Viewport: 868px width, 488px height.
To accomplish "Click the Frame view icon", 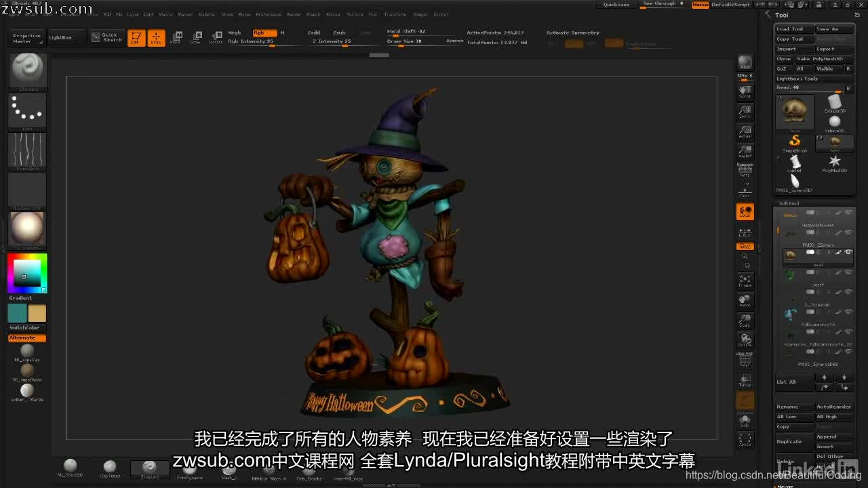I will click(x=745, y=281).
